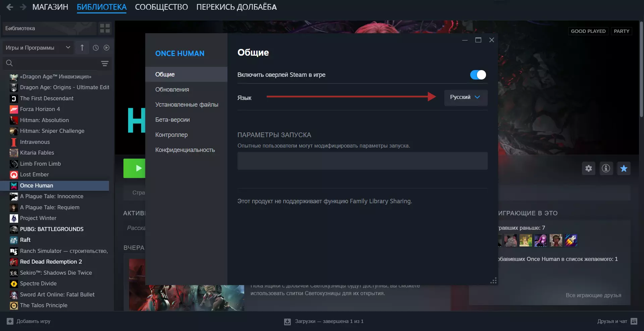Image resolution: width=644 pixels, height=331 pixels.
Task: Filter by ready-to-play icon
Action: coord(107,48)
